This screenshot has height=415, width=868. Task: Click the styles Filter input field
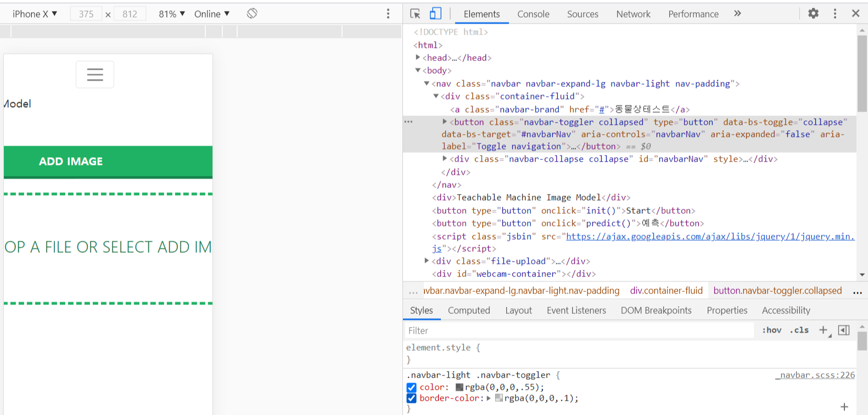[579, 330]
